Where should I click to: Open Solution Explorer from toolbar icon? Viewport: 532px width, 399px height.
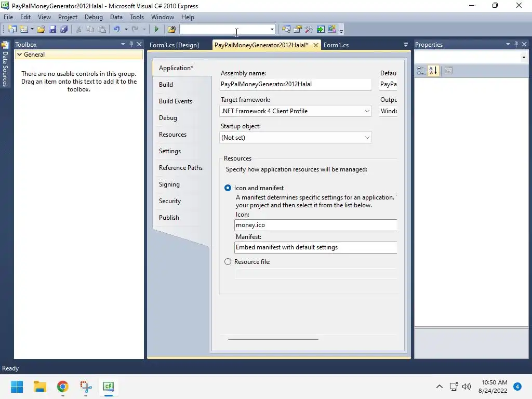pos(286,29)
